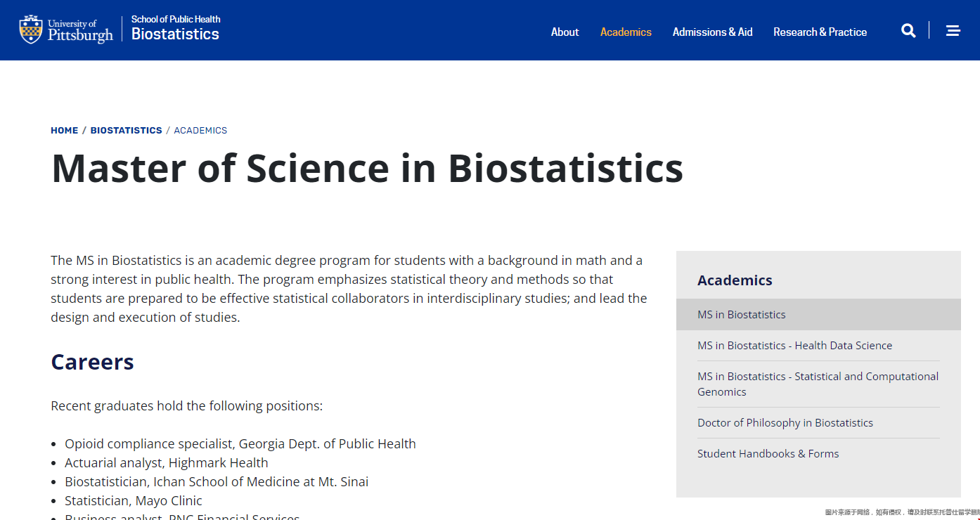The width and height of the screenshot is (980, 520).
Task: Click the Biostatistician, Ichan School of Medicine item
Action: tap(217, 482)
